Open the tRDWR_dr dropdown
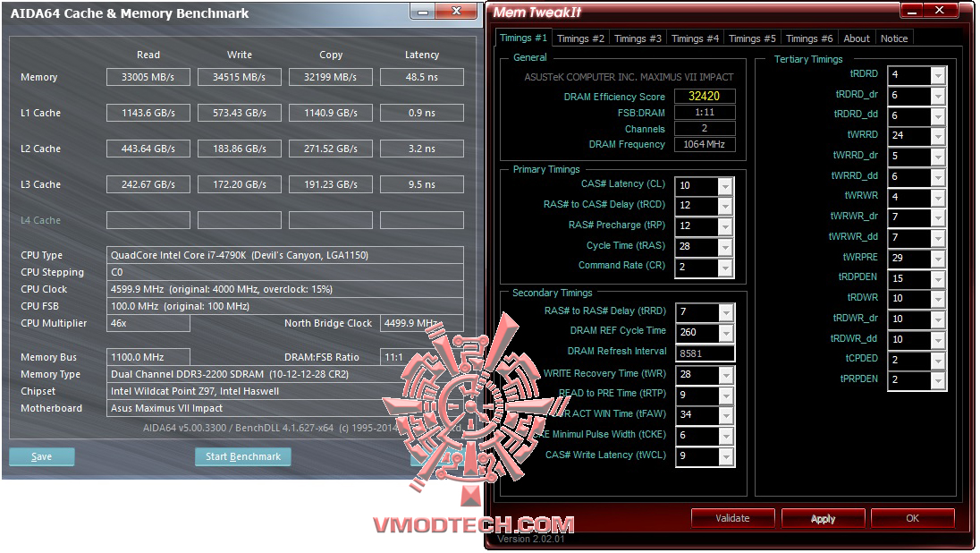This screenshot has width=980, height=553. pyautogui.click(x=937, y=319)
